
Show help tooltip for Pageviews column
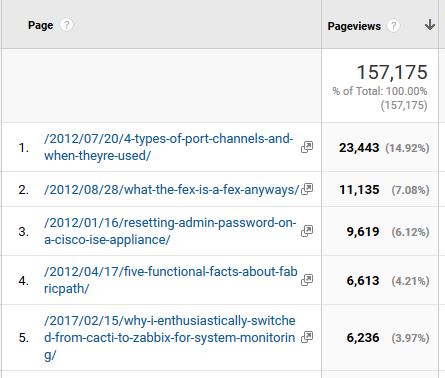pyautogui.click(x=393, y=26)
